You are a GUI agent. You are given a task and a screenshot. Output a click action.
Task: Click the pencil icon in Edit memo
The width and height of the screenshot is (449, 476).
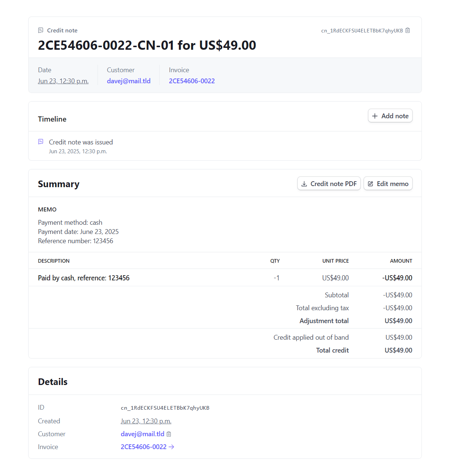(371, 184)
